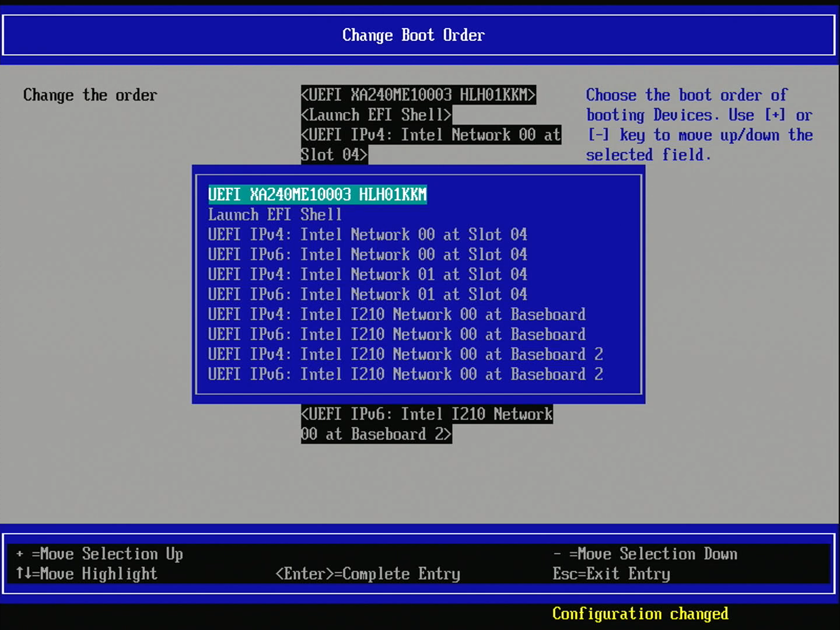This screenshot has width=840, height=630.
Task: Click '+ =Move Selection Up' hint
Action: pyautogui.click(x=100, y=554)
